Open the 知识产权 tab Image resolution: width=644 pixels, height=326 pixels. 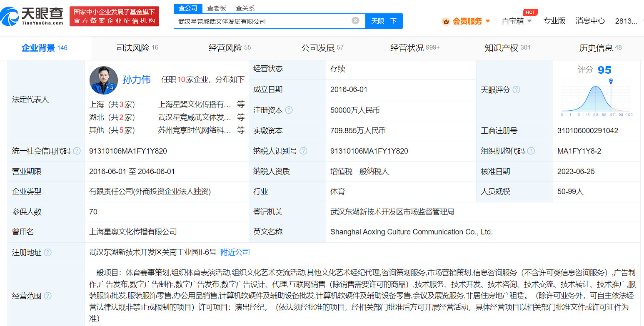pyautogui.click(x=508, y=48)
